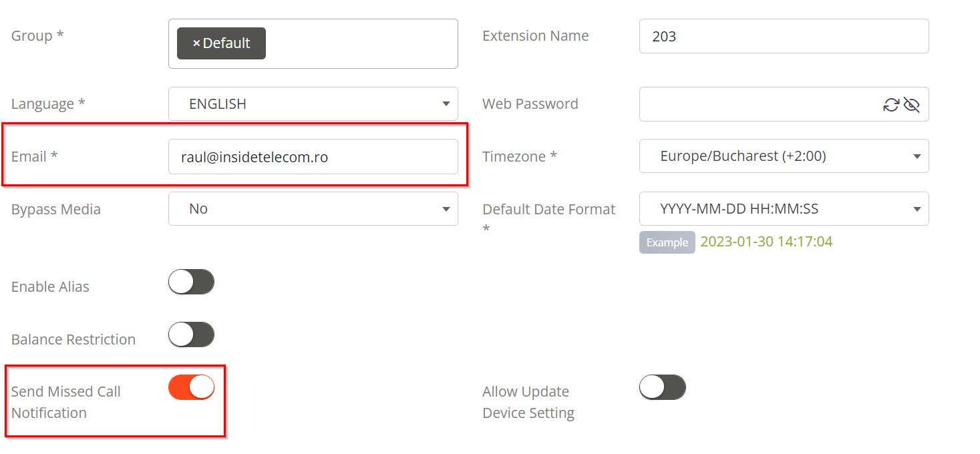The height and width of the screenshot is (454, 980).
Task: Expand the Timezone dropdown
Action: tap(784, 156)
